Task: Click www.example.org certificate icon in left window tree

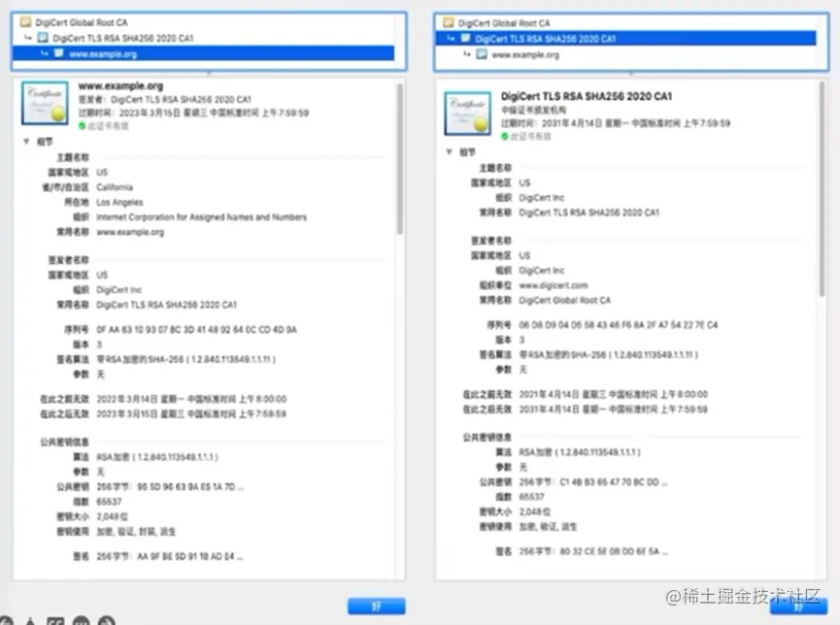Action: [x=59, y=53]
